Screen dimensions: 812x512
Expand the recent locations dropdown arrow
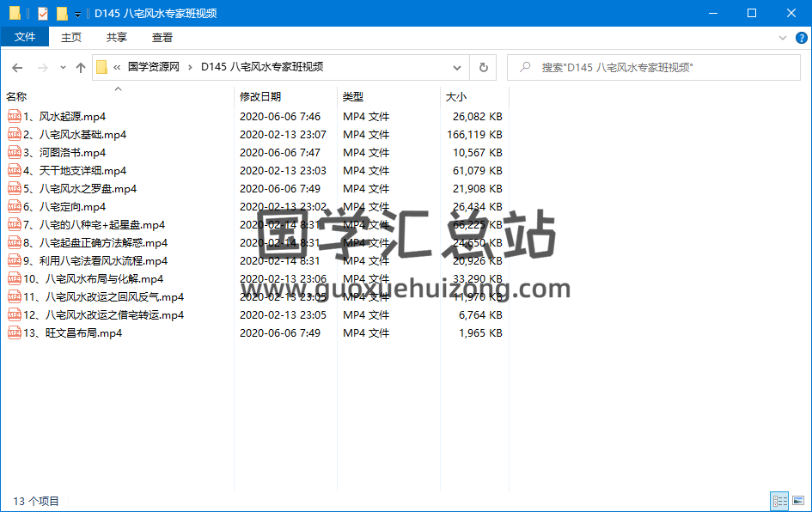click(x=63, y=67)
